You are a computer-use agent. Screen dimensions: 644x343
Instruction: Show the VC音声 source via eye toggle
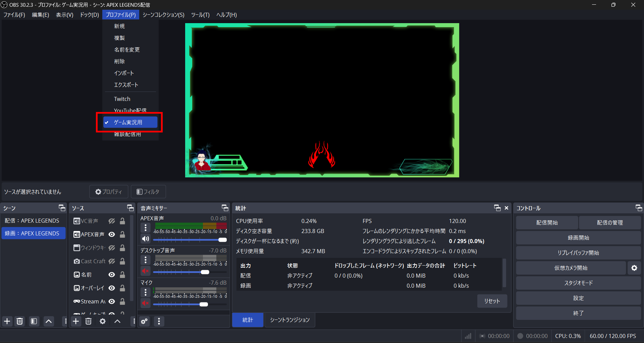112,221
